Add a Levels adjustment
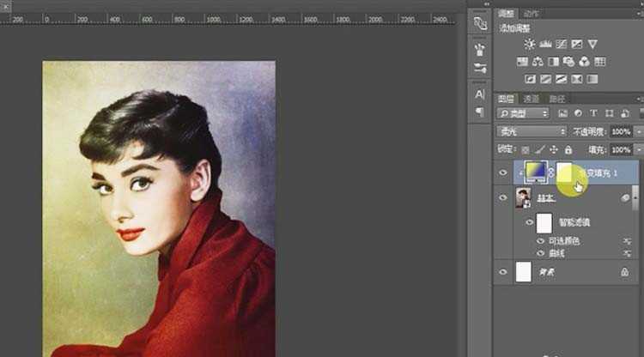Image resolution: width=644 pixels, height=357 pixels. (545, 44)
